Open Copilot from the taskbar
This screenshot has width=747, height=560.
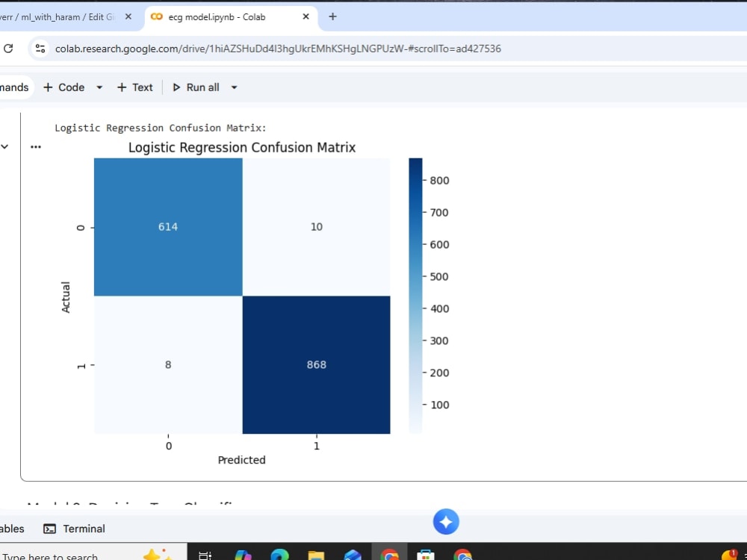[x=243, y=556]
